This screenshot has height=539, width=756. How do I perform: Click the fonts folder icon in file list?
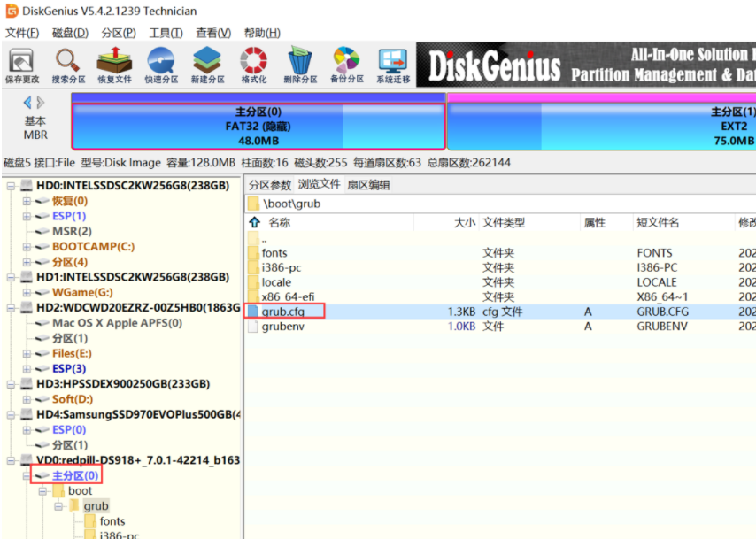(x=253, y=253)
